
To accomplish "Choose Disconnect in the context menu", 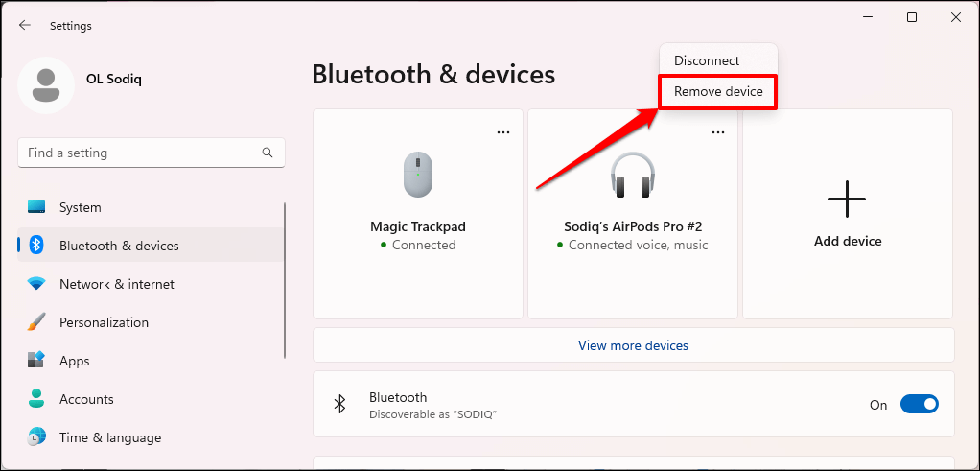I will 707,60.
